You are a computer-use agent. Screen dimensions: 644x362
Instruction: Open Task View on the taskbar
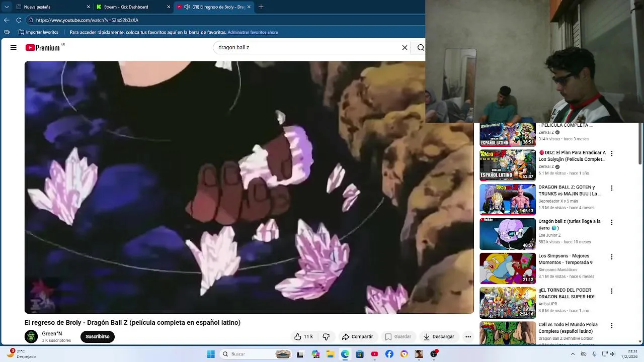(300, 354)
